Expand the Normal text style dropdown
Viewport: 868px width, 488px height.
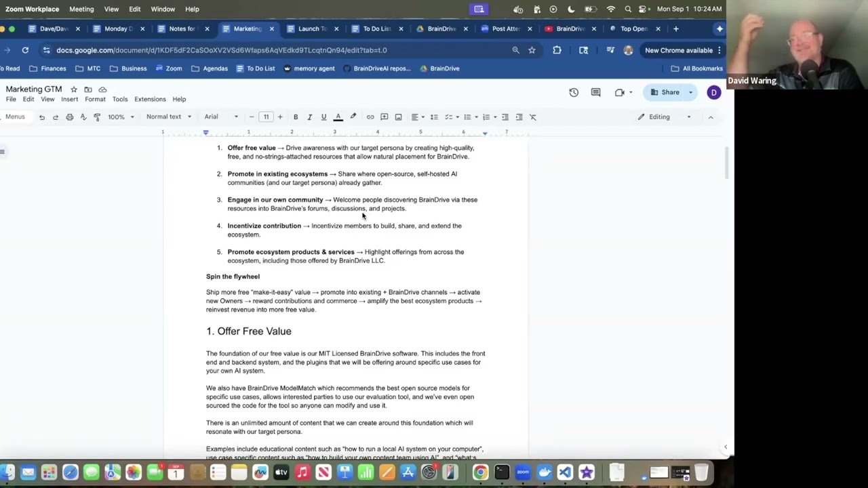(169, 117)
